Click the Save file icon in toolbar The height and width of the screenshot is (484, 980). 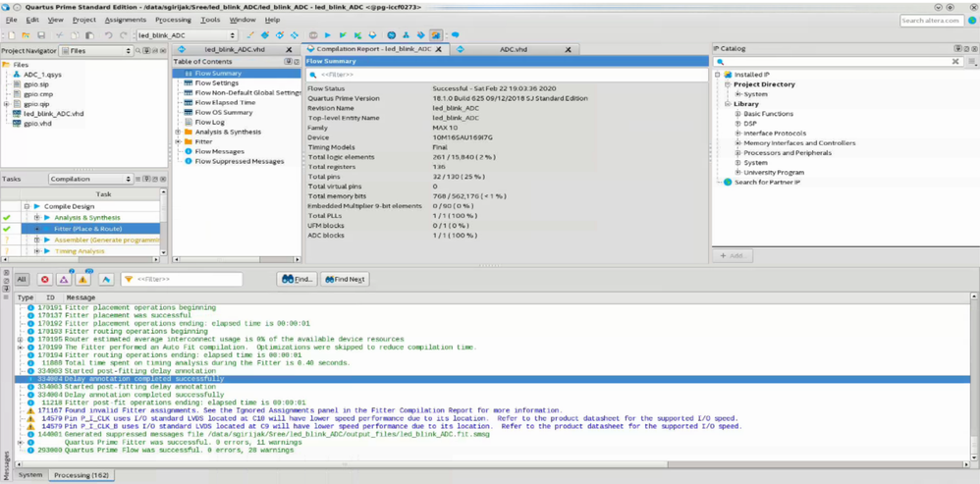[x=40, y=35]
